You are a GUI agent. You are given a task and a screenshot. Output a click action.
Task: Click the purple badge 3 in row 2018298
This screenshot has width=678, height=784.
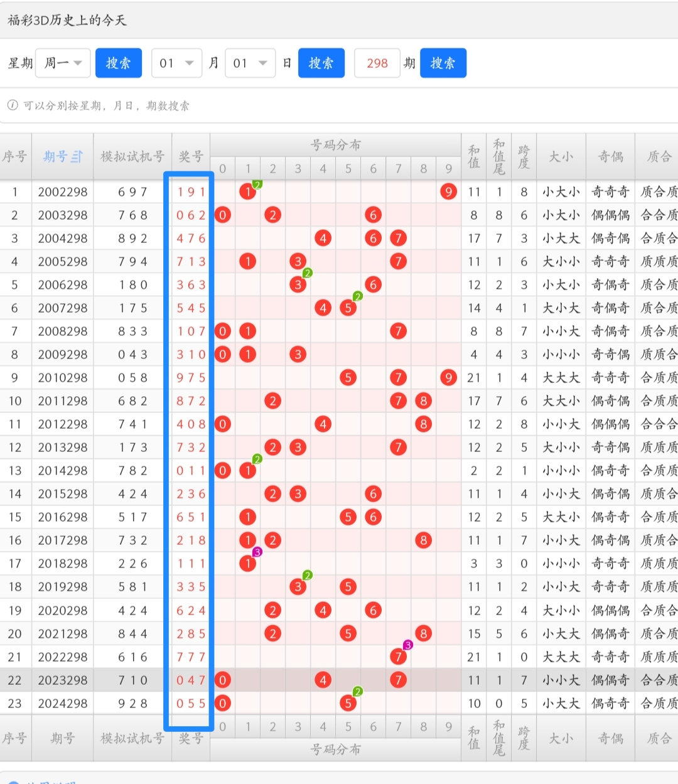click(257, 552)
